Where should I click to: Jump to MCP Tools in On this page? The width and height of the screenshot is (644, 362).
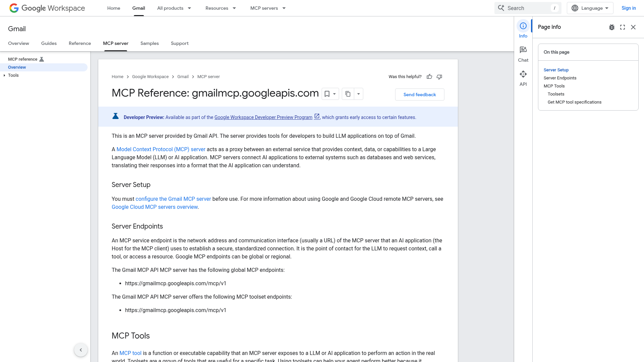(x=554, y=86)
